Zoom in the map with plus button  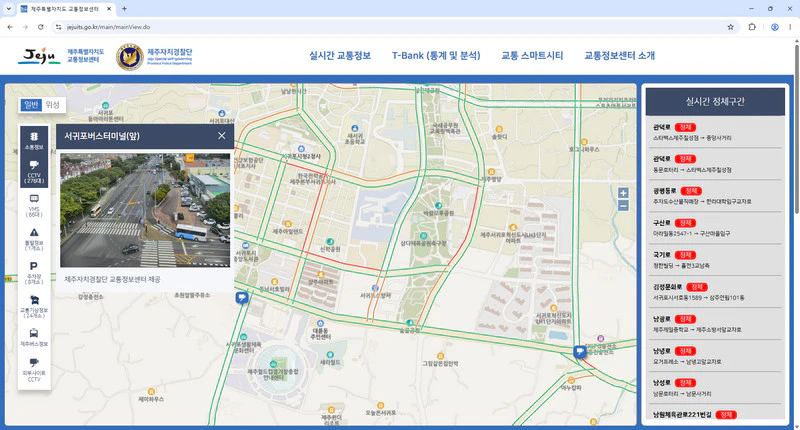pos(623,193)
